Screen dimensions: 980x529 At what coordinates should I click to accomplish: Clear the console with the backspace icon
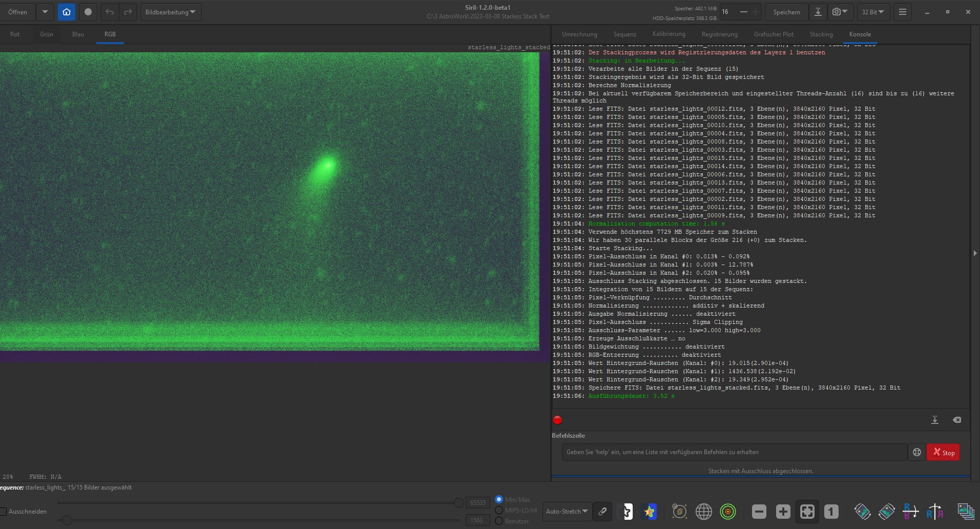(x=957, y=420)
